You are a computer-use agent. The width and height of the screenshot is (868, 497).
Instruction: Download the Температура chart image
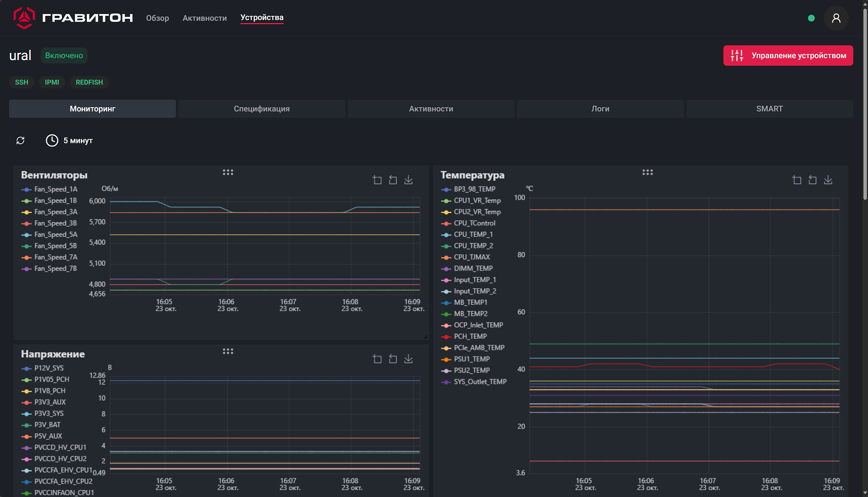(828, 180)
